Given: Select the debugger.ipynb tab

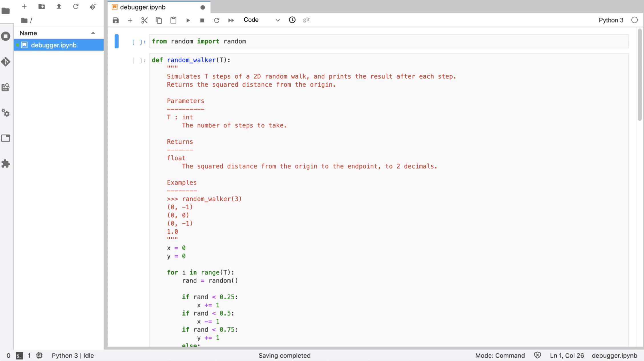Looking at the screenshot, I should [143, 7].
